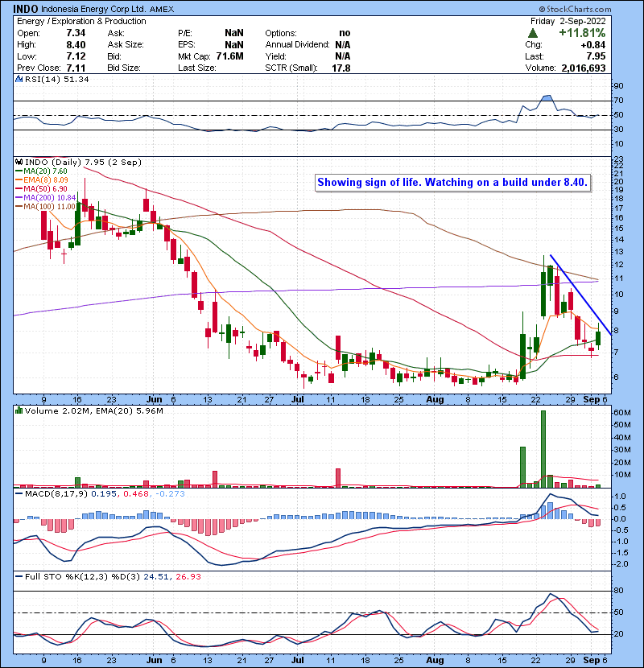
Task: Click the blue downtrend line on the price chart
Action: tap(581, 295)
